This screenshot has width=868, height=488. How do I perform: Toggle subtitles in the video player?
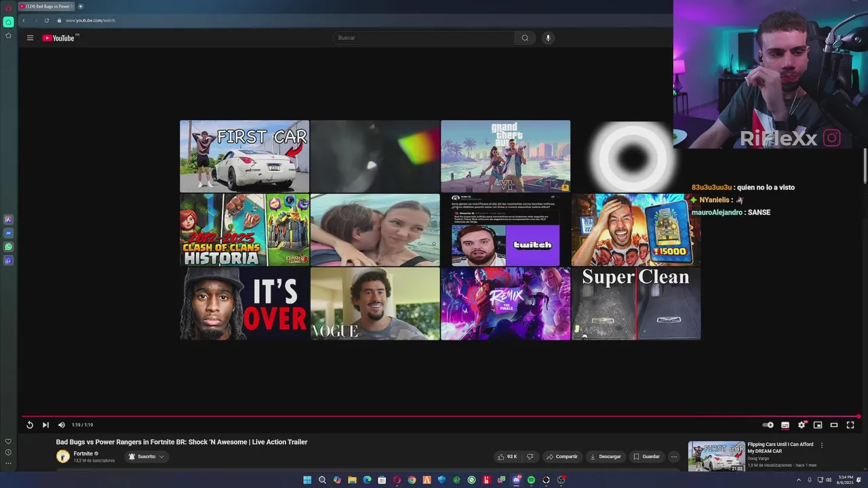pyautogui.click(x=785, y=425)
